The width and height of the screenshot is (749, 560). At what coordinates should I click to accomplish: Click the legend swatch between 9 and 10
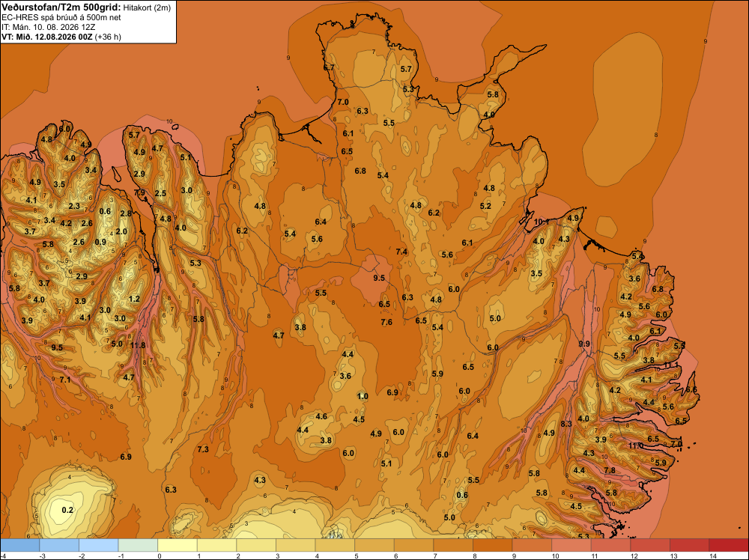point(532,545)
